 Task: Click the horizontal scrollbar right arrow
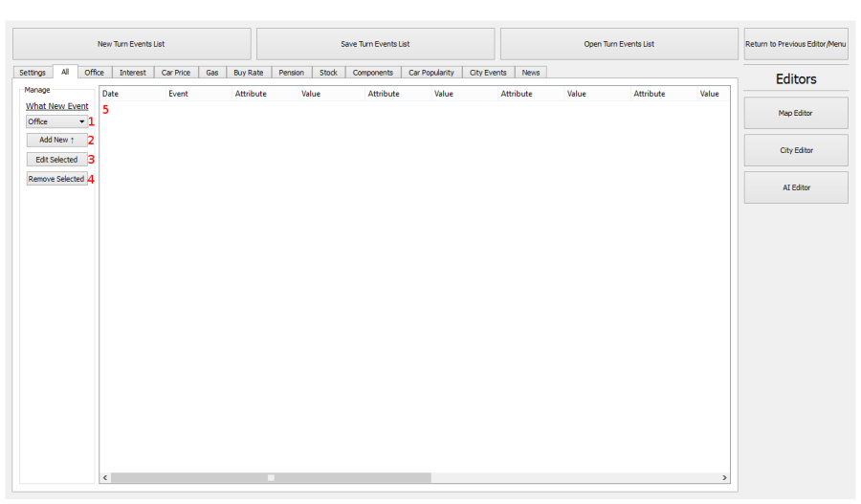click(724, 477)
